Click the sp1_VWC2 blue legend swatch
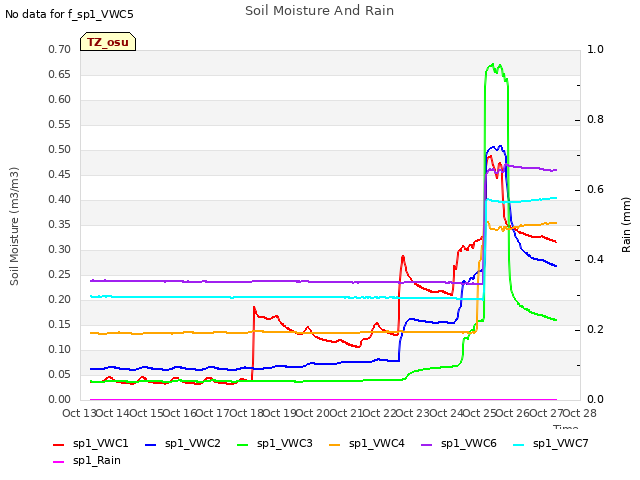The width and height of the screenshot is (640, 480). tap(151, 444)
